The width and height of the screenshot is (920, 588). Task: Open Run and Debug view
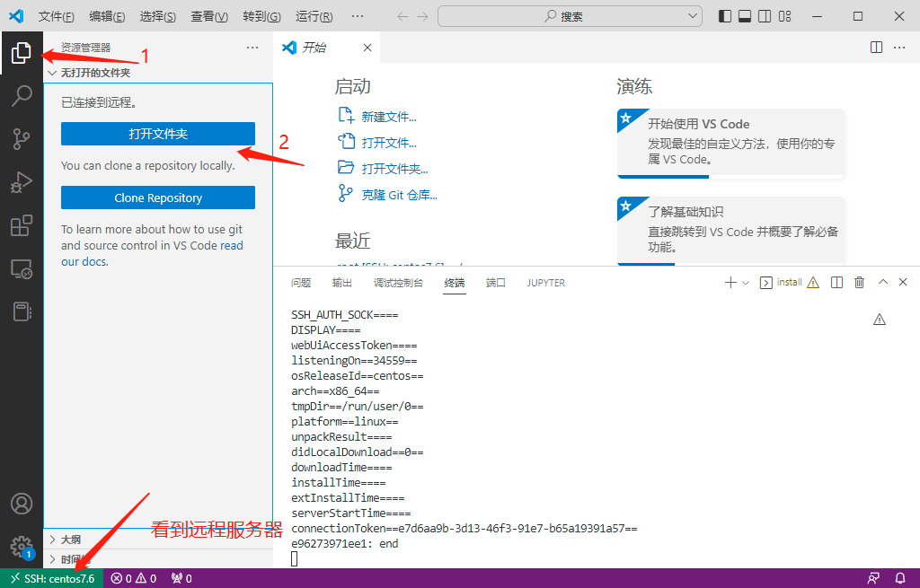coord(22,182)
